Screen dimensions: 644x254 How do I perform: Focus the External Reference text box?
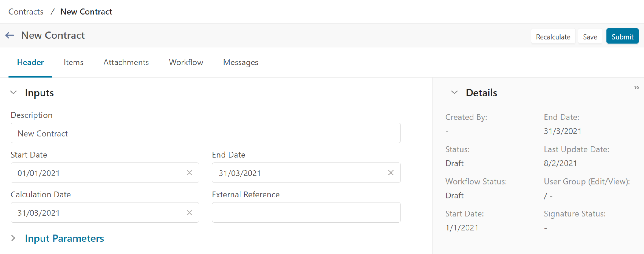coord(306,213)
